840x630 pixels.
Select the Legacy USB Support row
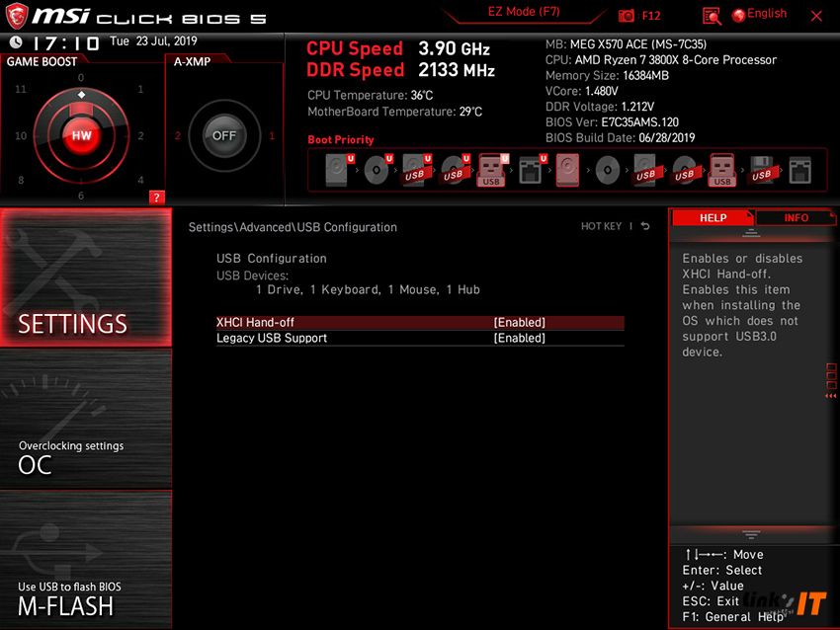420,338
